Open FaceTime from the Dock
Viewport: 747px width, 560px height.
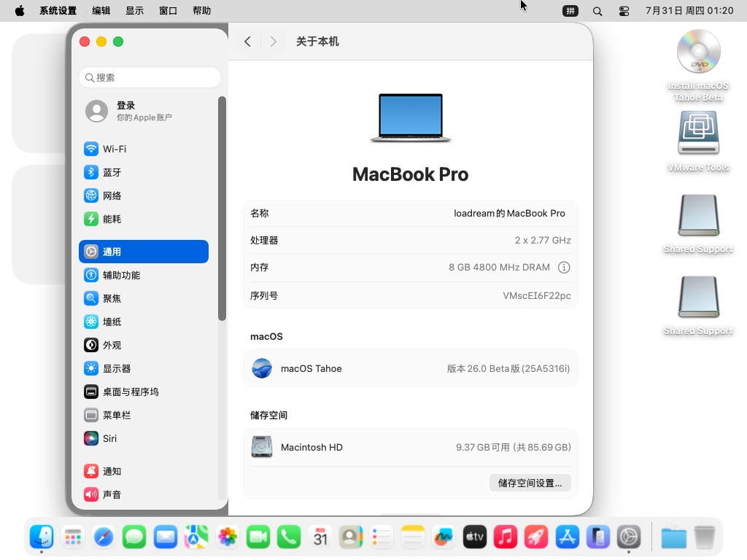click(x=258, y=537)
